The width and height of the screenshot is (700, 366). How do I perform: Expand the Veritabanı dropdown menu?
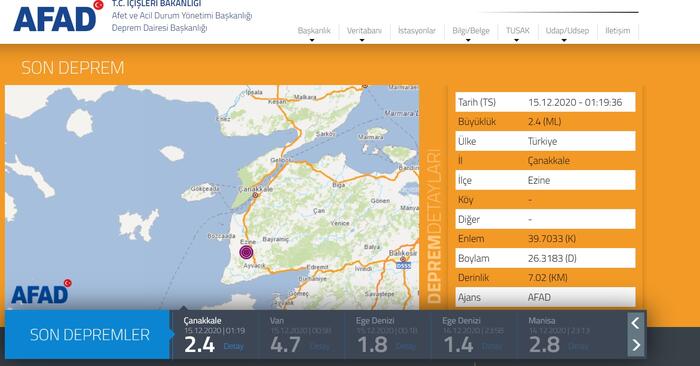click(364, 31)
